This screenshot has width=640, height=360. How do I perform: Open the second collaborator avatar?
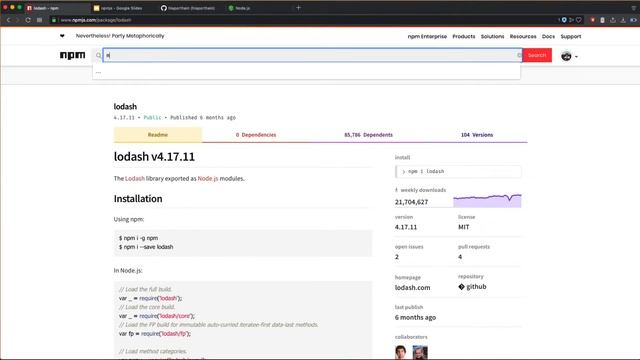(x=420, y=352)
